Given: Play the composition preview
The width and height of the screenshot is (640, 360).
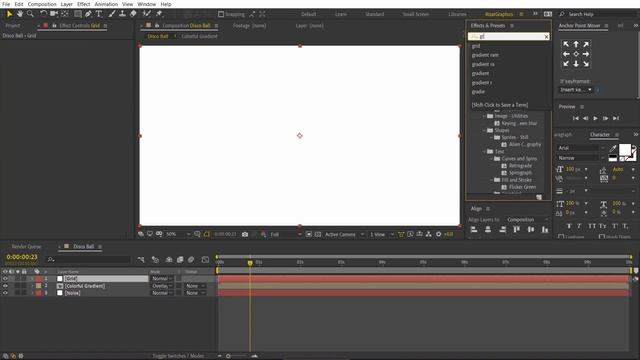Looking at the screenshot, I should tap(596, 118).
